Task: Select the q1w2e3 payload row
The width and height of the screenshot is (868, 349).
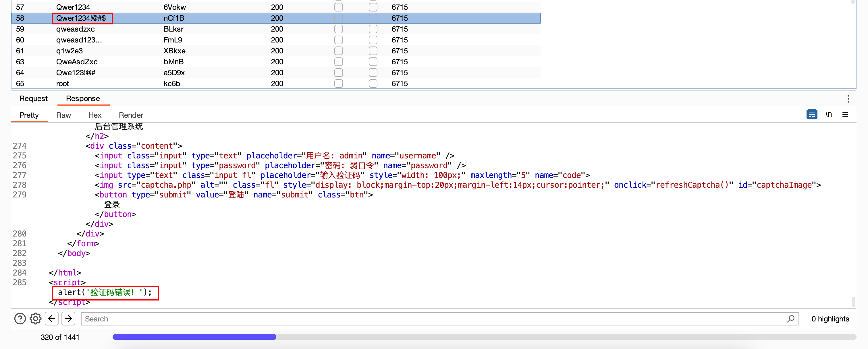Action: 276,51
